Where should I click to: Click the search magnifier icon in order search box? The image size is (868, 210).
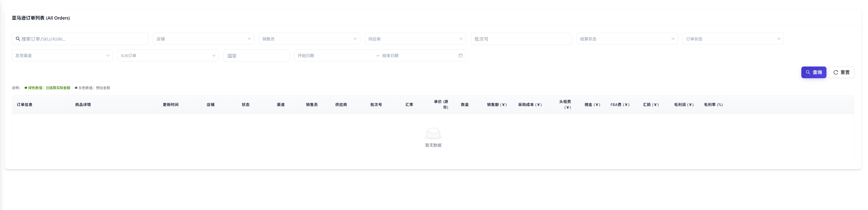pyautogui.click(x=18, y=39)
